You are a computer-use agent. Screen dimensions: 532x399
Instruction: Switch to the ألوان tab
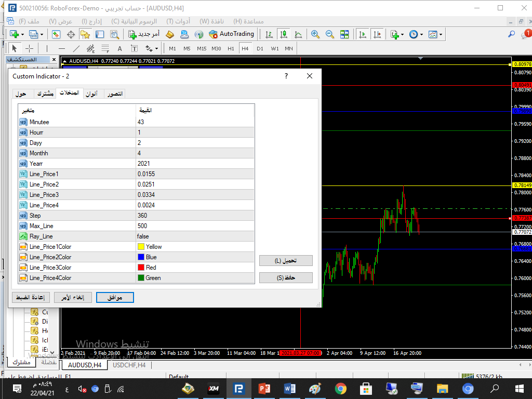coord(91,94)
